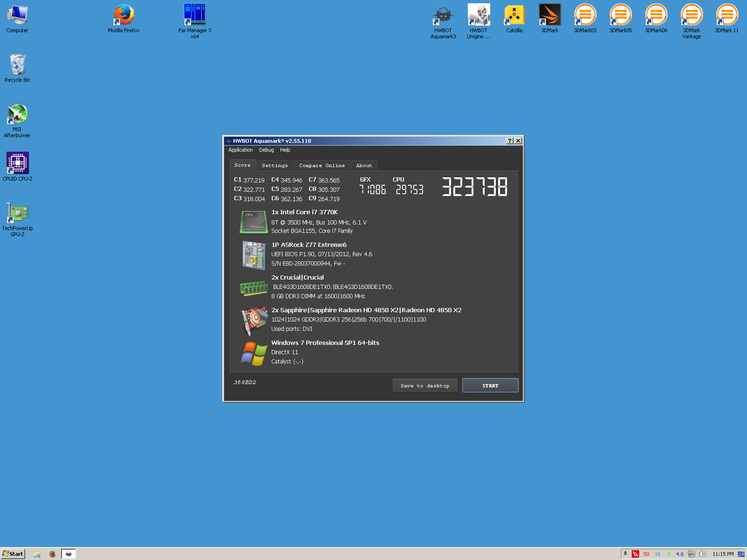Switch to the About tab

coord(364,165)
